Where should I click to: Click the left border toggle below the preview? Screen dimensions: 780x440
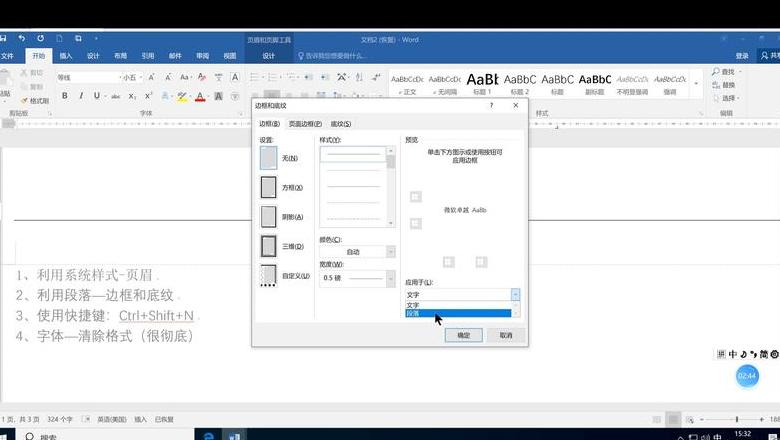(449, 262)
